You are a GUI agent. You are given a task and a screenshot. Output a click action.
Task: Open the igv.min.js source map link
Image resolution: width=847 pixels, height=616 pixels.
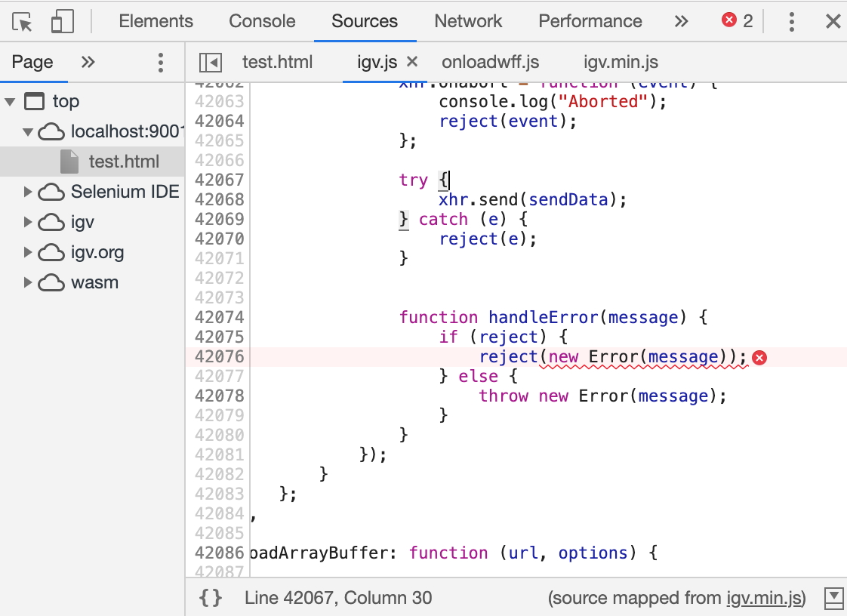coord(765,597)
